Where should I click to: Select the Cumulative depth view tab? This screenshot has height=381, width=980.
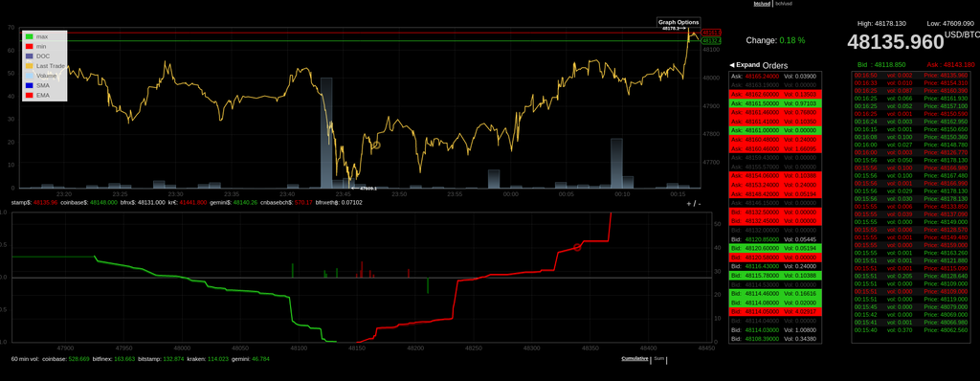click(x=635, y=358)
